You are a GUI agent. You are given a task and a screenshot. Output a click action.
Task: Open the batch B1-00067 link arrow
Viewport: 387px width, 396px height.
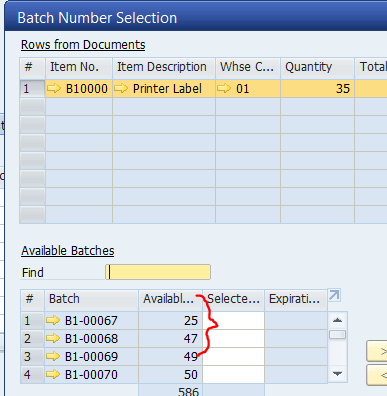coord(53,320)
